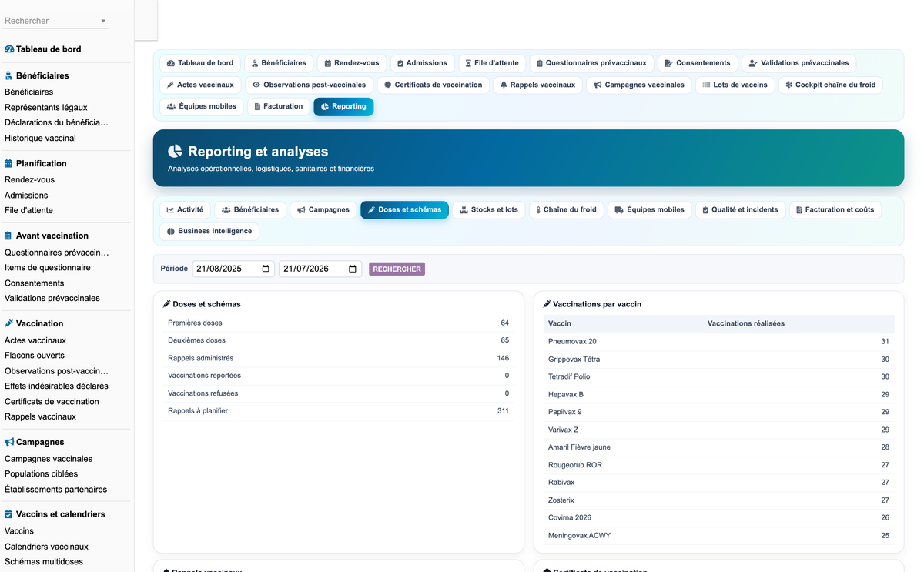Open the Admissions top navigation tab
The width and height of the screenshot is (924, 572).
tap(422, 63)
